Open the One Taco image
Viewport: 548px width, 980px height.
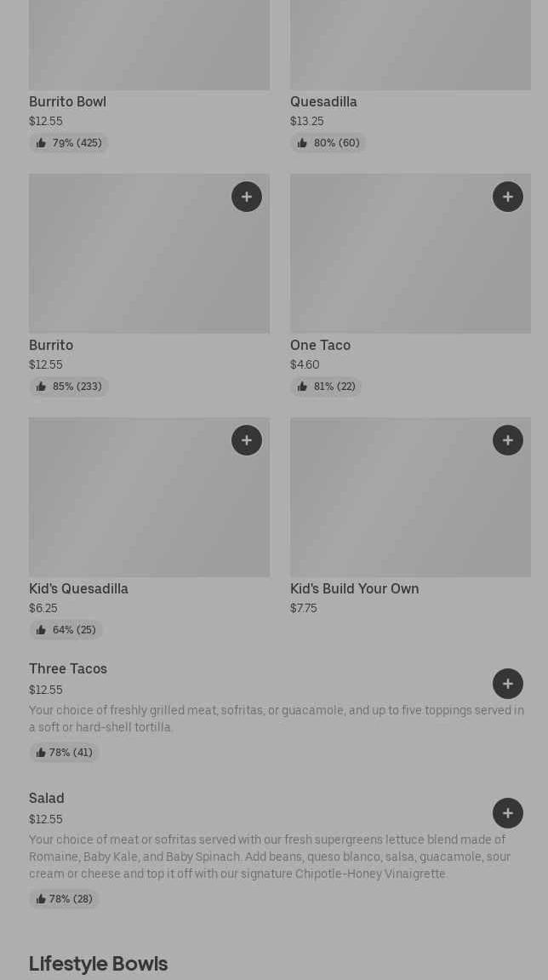410,254
